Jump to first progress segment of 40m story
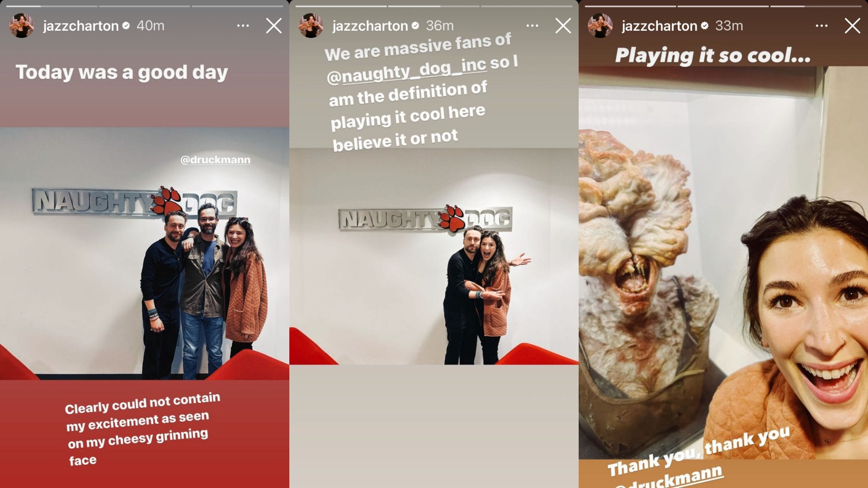This screenshot has width=868, height=488. [x=51, y=6]
